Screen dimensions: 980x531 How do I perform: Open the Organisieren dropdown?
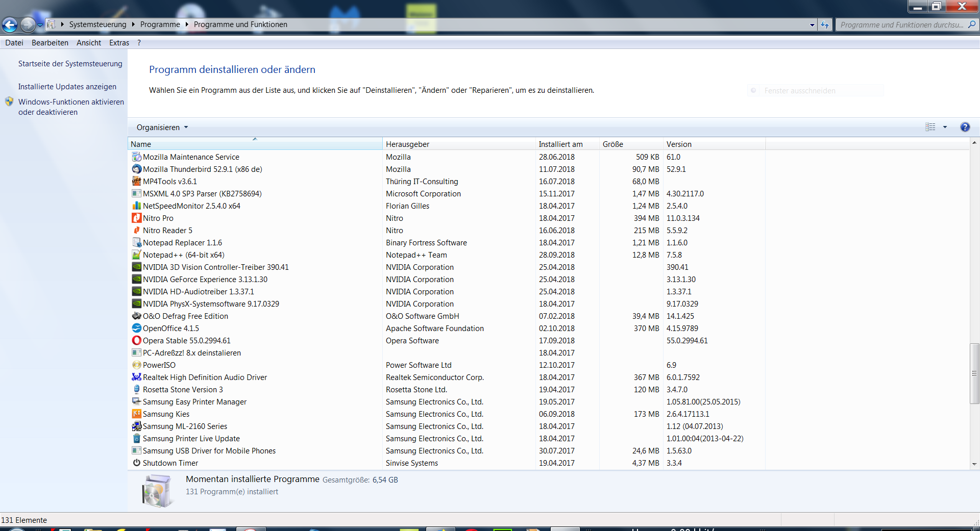162,127
